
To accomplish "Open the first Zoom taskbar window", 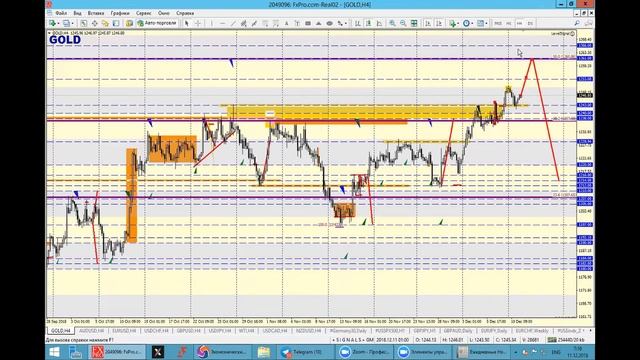I will tap(364, 351).
